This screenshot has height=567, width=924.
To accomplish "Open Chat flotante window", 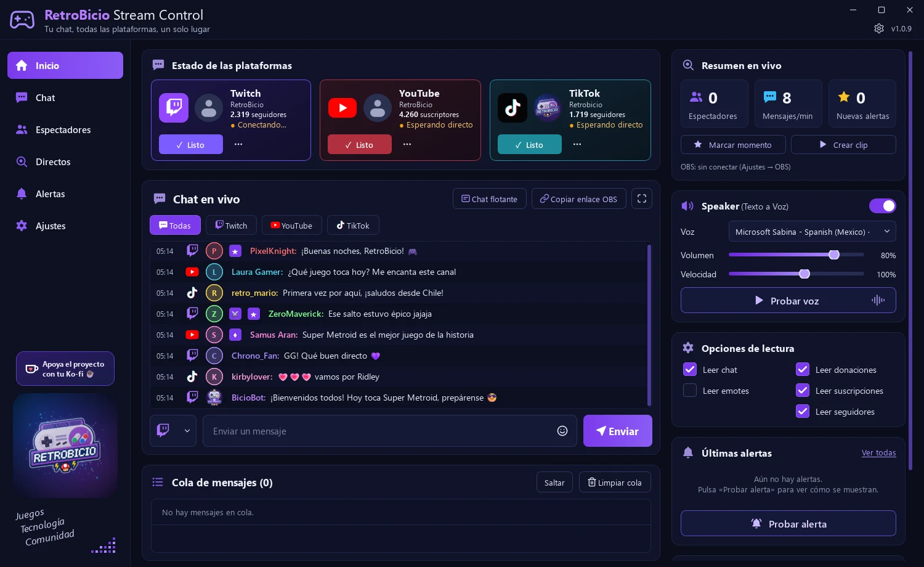I will click(x=490, y=198).
